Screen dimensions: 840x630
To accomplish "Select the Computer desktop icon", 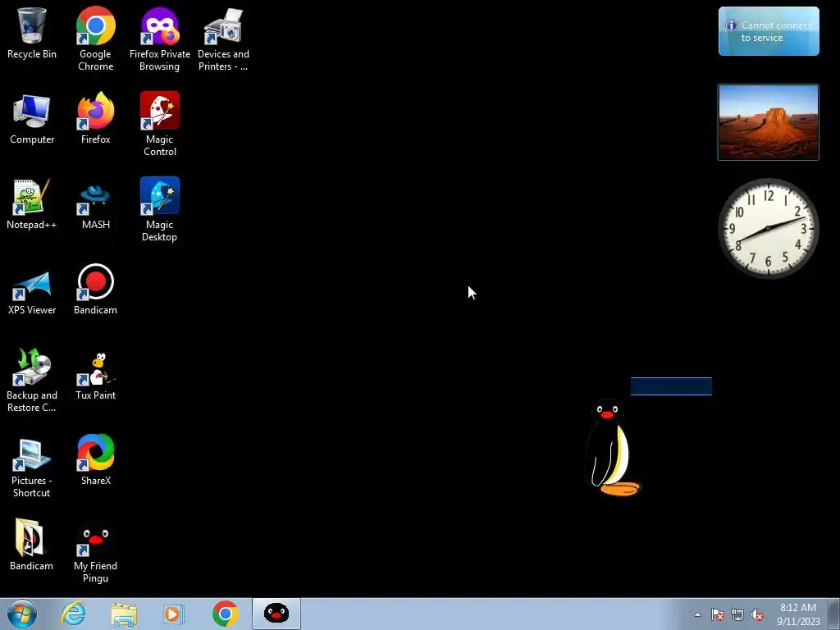I will pyautogui.click(x=32, y=118).
